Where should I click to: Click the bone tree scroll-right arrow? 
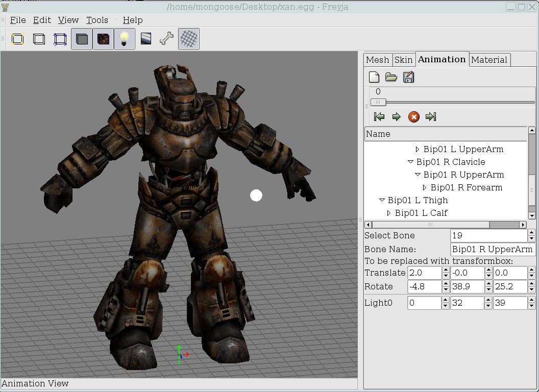point(523,225)
